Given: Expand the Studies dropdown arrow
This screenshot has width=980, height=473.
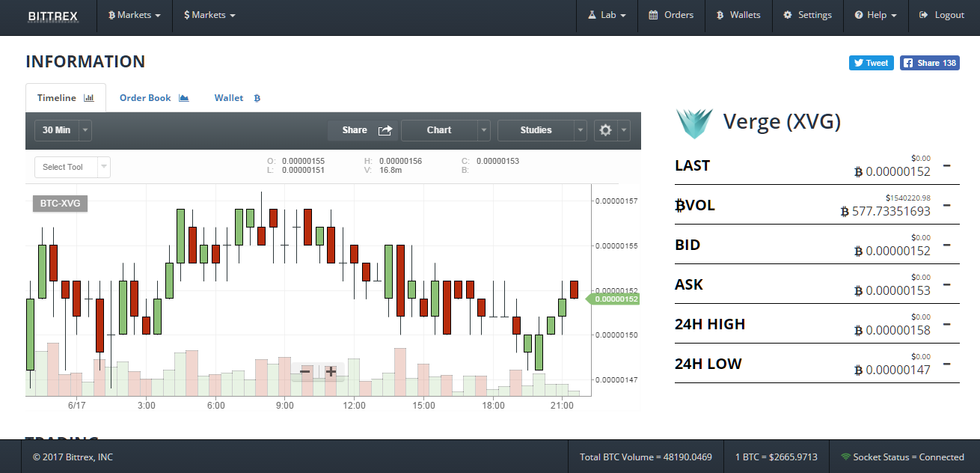Looking at the screenshot, I should (x=581, y=130).
